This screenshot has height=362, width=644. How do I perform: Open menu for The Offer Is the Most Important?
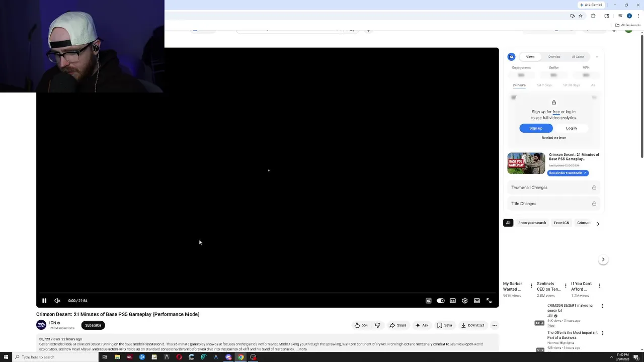tap(602, 333)
